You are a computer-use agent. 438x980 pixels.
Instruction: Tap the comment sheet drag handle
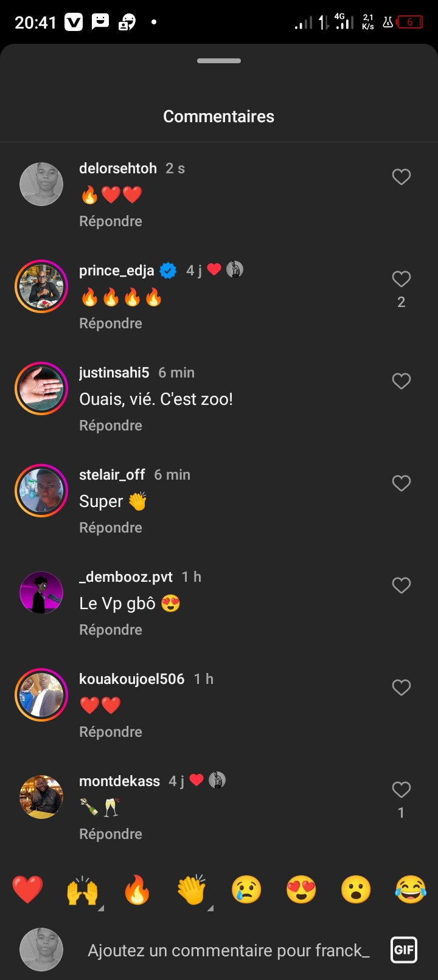(219, 61)
